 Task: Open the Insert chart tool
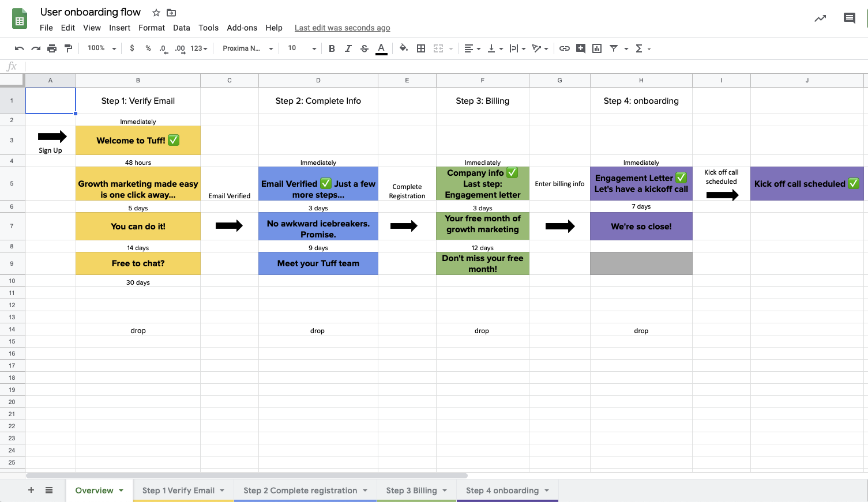(x=596, y=48)
